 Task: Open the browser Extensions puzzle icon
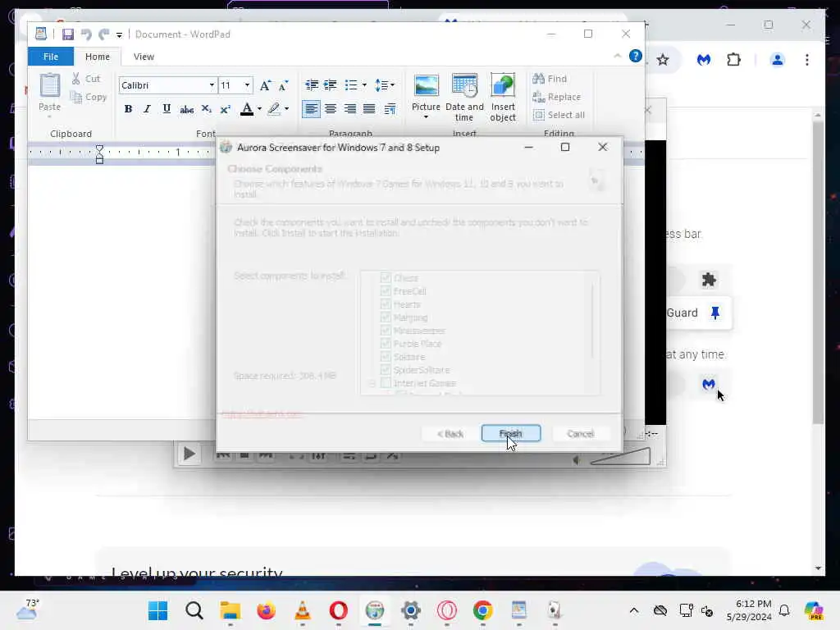coord(733,59)
